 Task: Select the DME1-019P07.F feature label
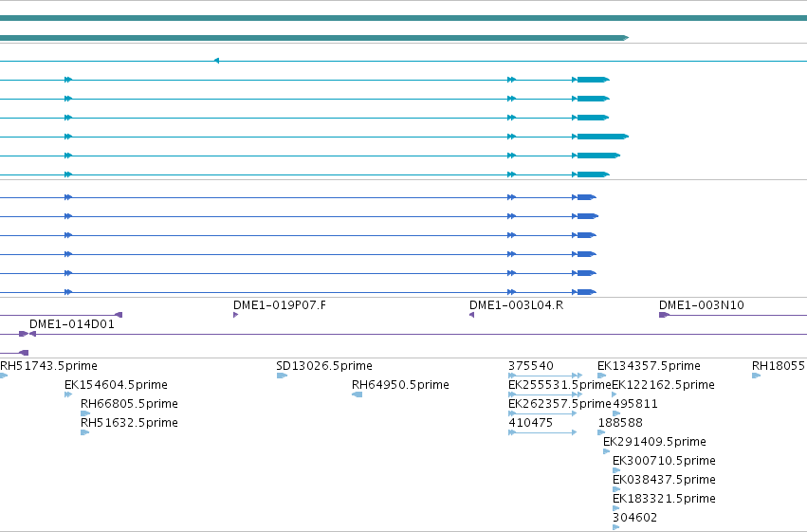tap(280, 305)
